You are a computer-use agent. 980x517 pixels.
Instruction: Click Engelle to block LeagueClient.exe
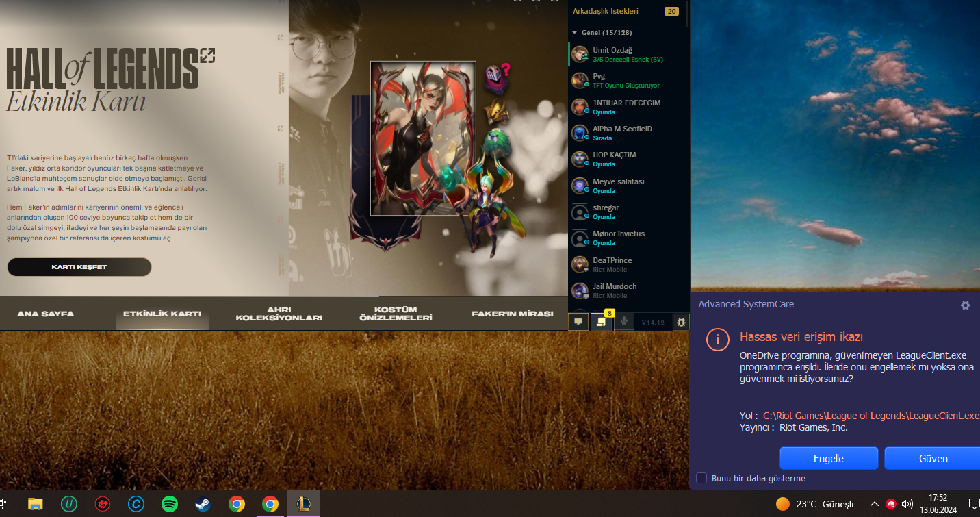click(x=829, y=458)
